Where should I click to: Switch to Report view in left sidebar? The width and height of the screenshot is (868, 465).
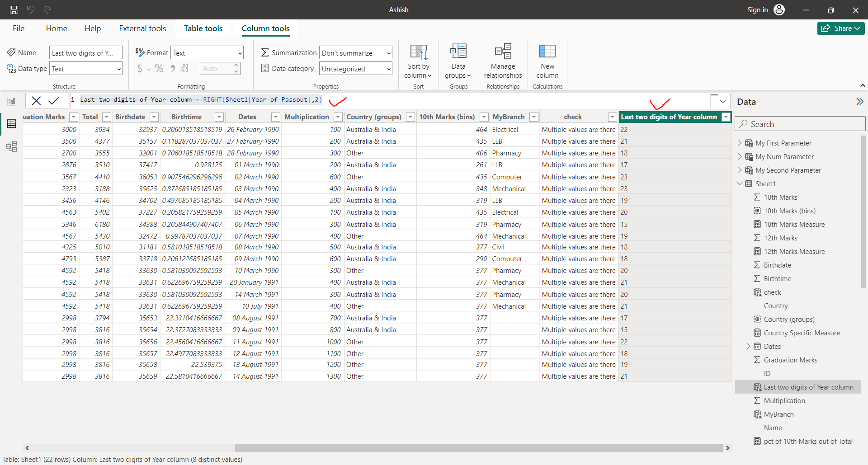coord(11,101)
